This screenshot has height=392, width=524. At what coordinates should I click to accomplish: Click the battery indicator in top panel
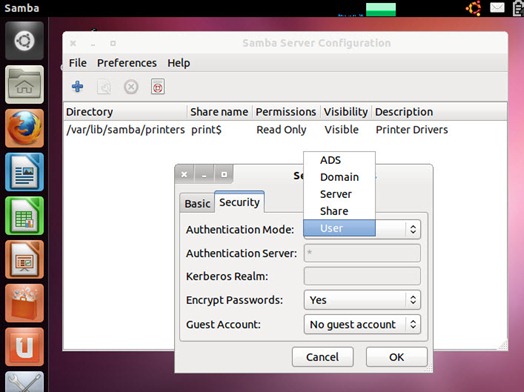tap(518, 8)
